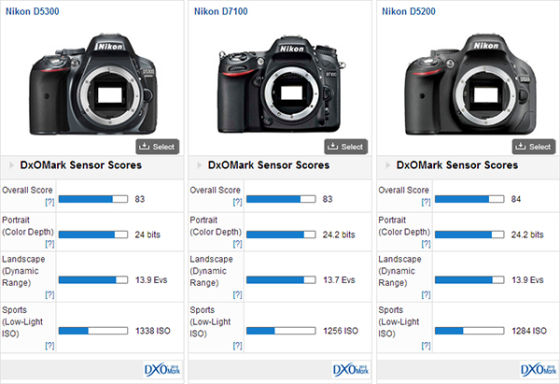Click the DxOMark logo under the D5300
560x384 pixels.
pos(163,370)
